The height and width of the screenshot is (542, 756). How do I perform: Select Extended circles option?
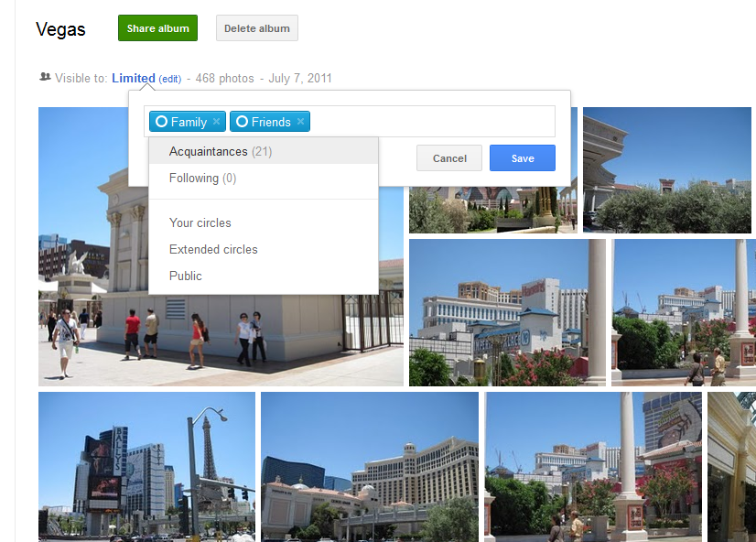click(x=264, y=249)
